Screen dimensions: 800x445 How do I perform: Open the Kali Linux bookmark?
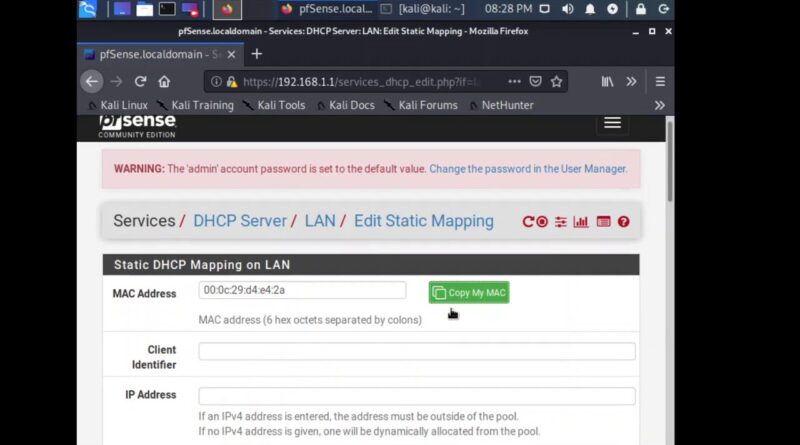tap(118, 105)
